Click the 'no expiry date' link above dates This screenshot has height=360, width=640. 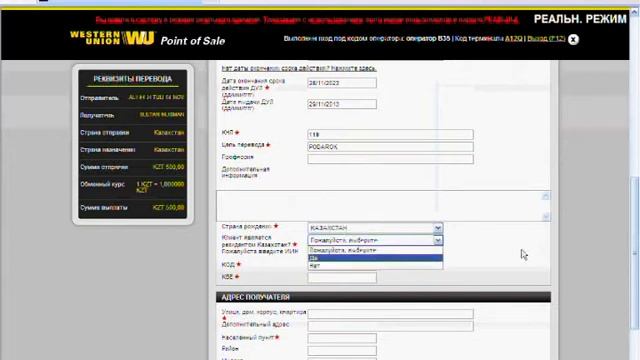coord(299,68)
